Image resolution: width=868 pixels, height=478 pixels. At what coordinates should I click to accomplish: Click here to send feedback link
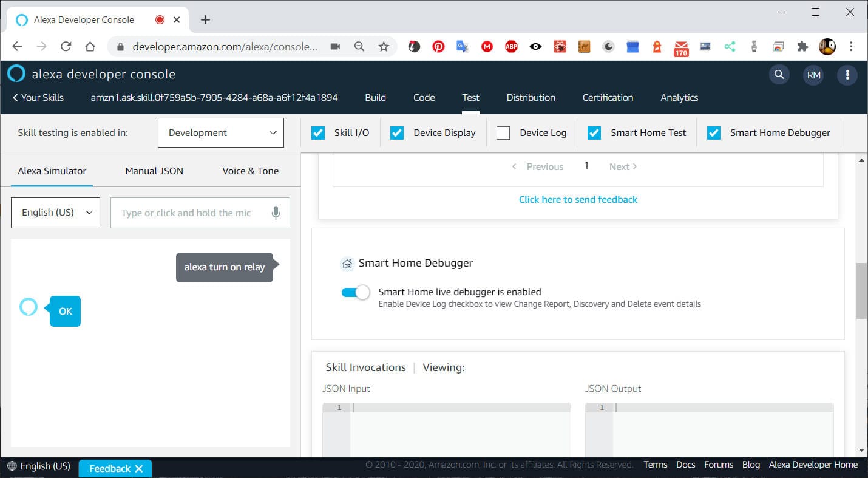pos(577,199)
